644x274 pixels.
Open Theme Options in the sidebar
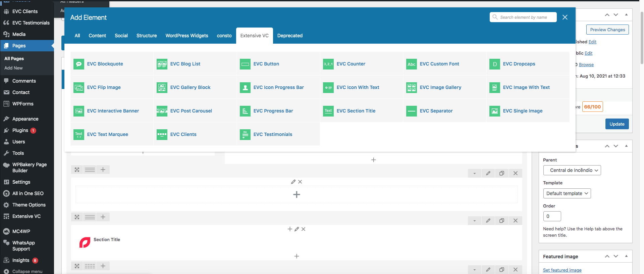[27, 205]
